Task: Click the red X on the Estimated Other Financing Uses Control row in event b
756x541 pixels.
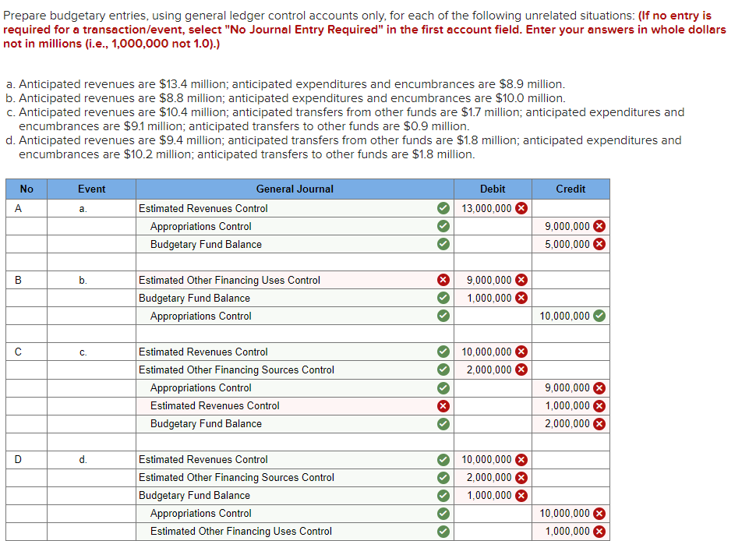Action: (443, 280)
